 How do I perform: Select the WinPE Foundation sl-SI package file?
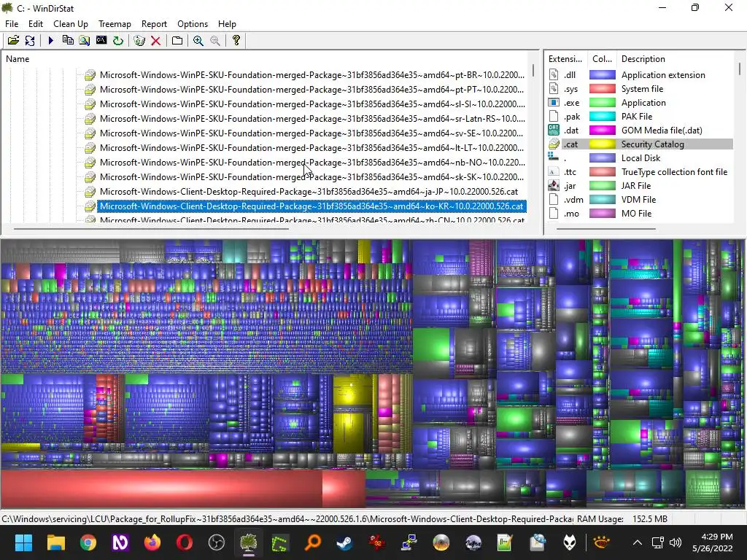point(312,104)
